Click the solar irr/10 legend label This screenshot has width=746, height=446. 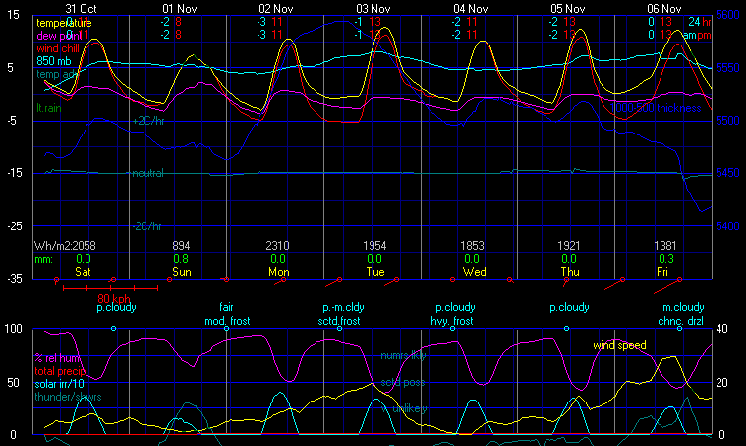point(59,384)
